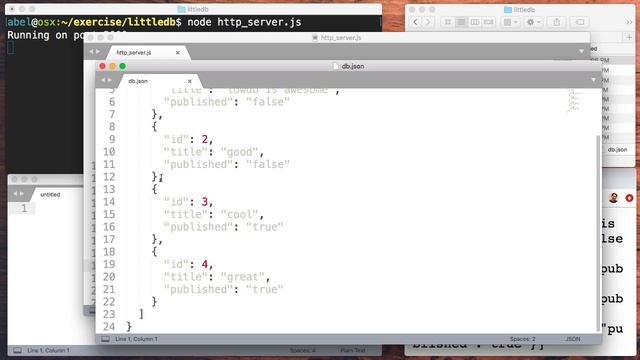The image size is (640, 360).
Task: Go to previous tab in untitled window
Action: (x=15, y=193)
